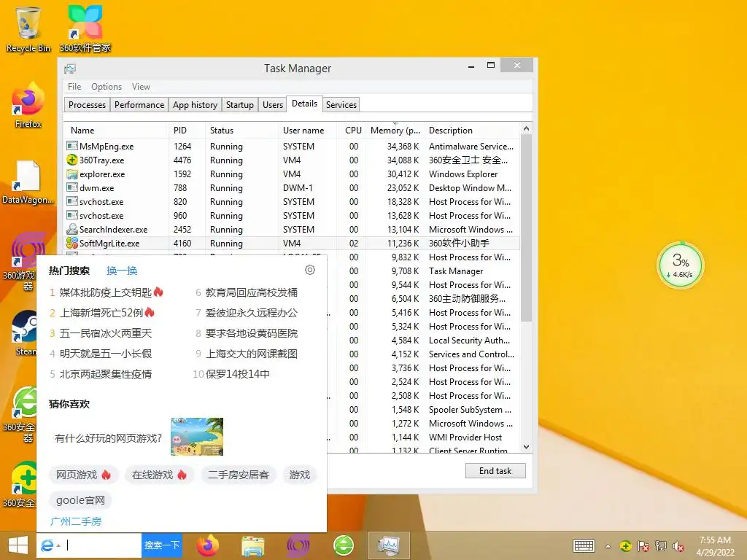Select the svchost.exe row with PID 820
This screenshot has width=747, height=560.
[292, 201]
